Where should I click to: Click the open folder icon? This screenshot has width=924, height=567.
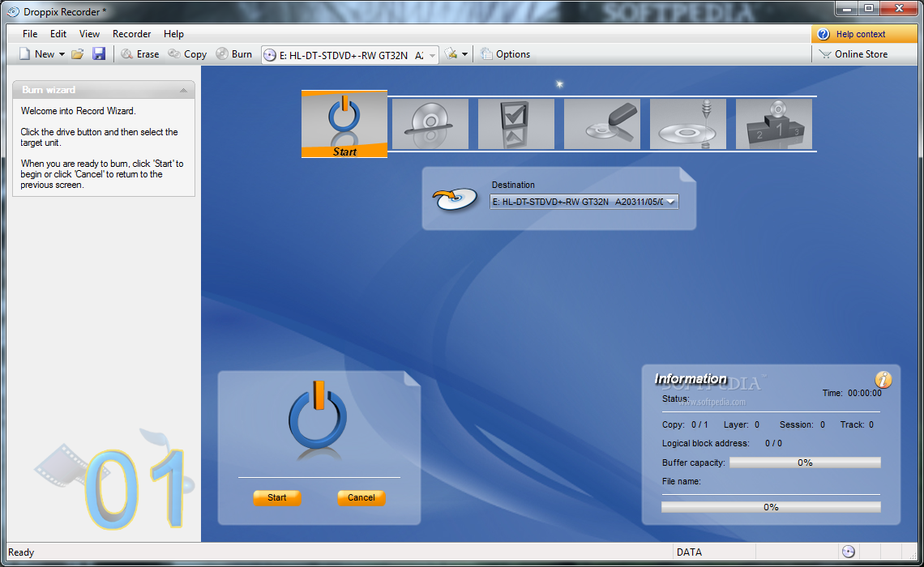click(77, 54)
